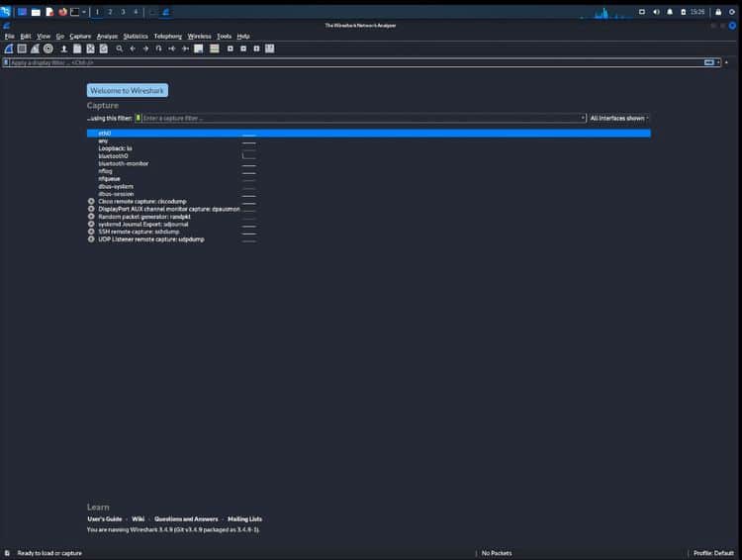Screen dimensions: 742x560
Task: Open settings for SSH remote capture sshdump
Action: (91, 232)
